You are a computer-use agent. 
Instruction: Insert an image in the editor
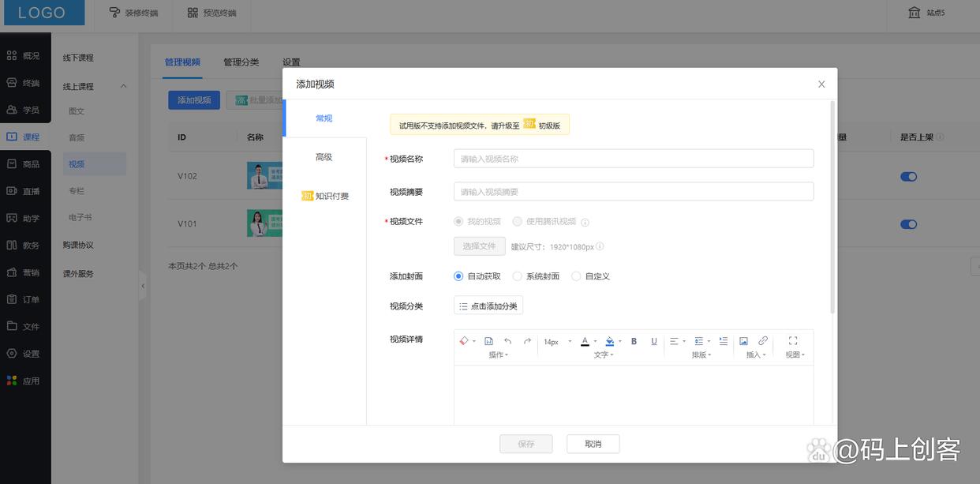[x=743, y=341]
